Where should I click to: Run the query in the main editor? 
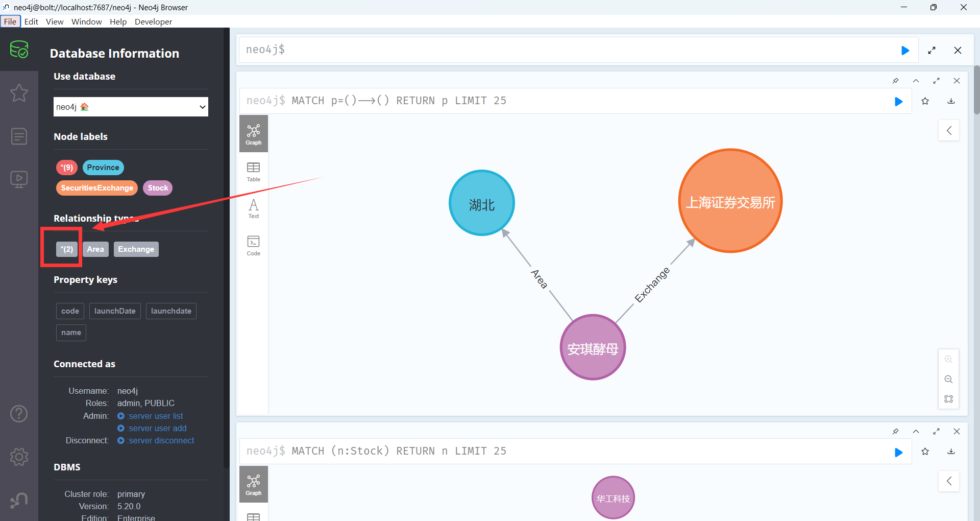point(905,51)
